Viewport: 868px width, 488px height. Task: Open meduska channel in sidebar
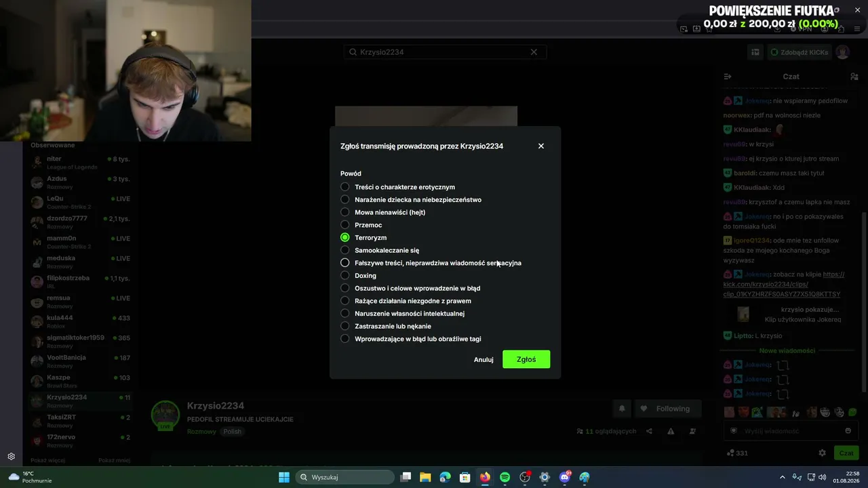pos(81,262)
